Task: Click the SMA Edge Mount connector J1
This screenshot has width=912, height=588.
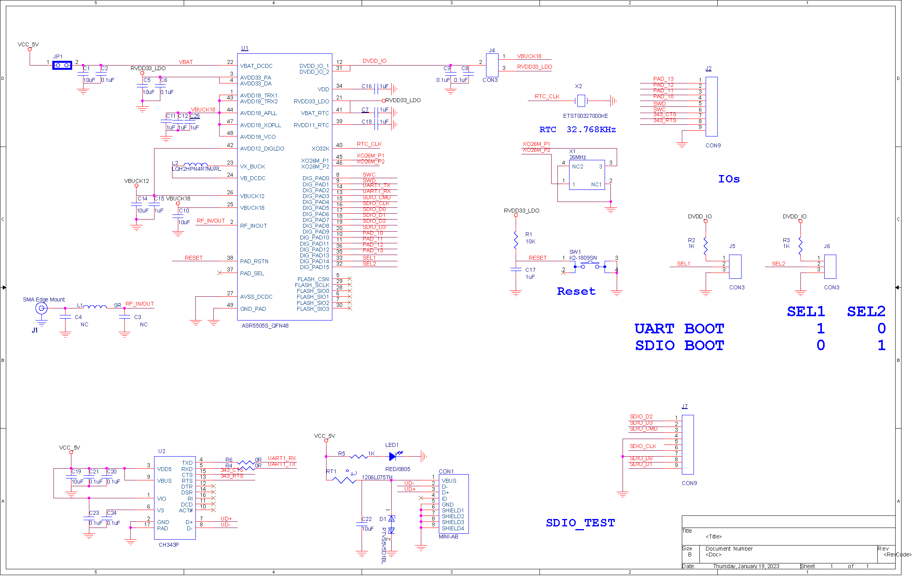Action: tap(41, 308)
